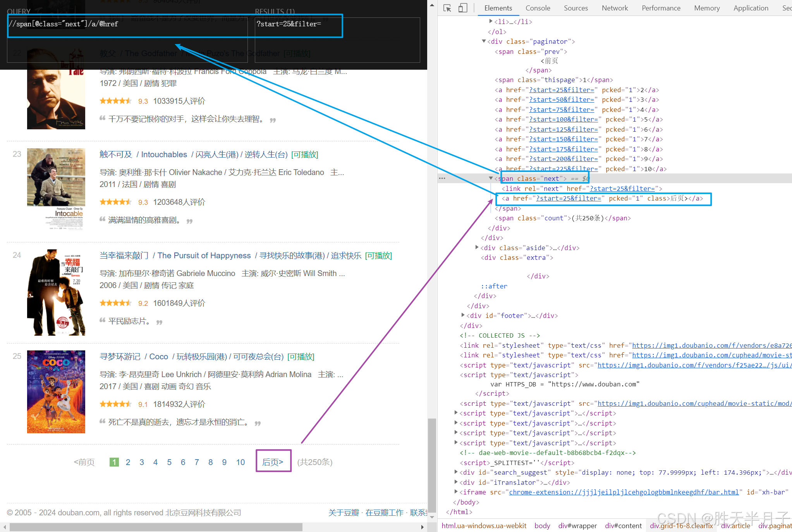The image size is (792, 532).
Task: Click the 在豆瓣工作 footer link
Action: tap(385, 512)
